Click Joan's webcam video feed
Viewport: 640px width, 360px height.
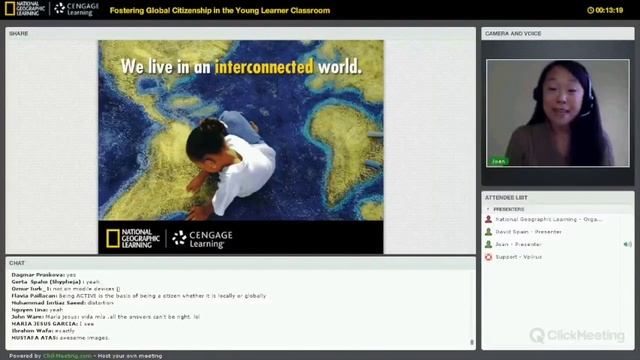coord(558,113)
